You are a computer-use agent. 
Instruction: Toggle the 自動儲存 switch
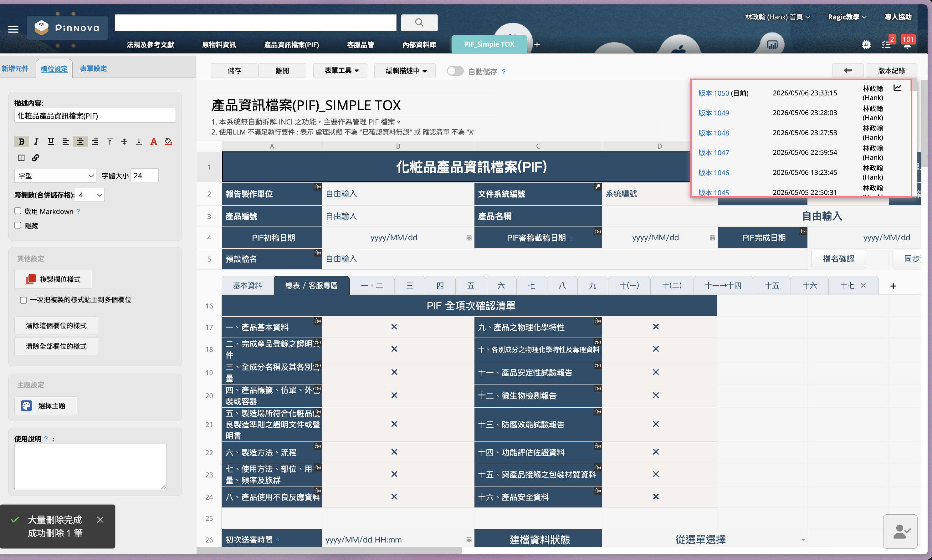tap(455, 71)
